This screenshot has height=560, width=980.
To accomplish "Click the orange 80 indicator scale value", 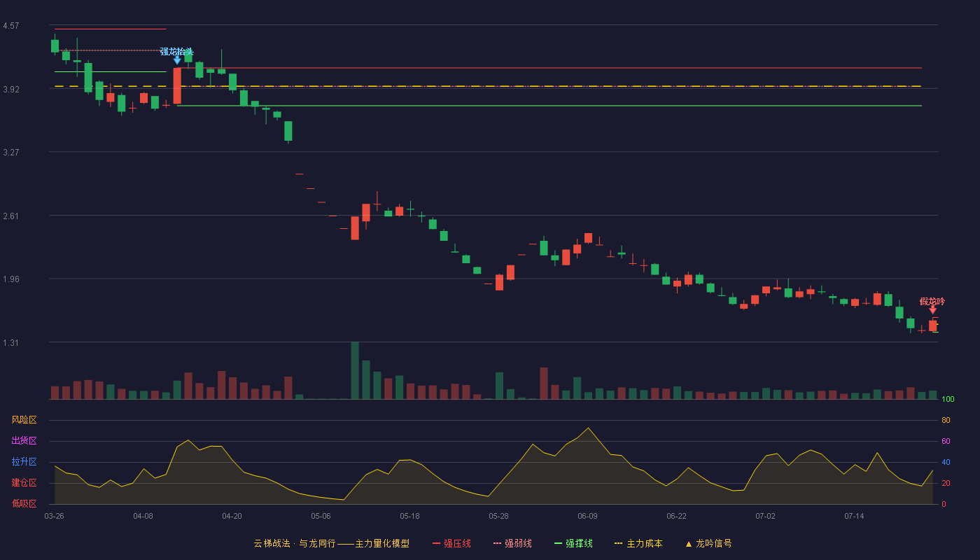I will click(x=946, y=420).
